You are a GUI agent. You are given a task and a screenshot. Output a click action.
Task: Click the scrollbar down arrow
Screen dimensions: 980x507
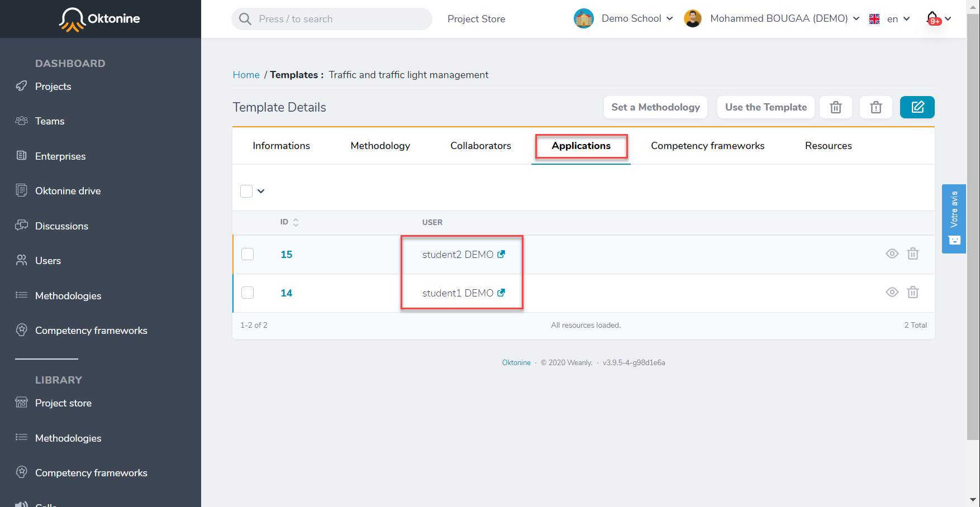point(973,500)
